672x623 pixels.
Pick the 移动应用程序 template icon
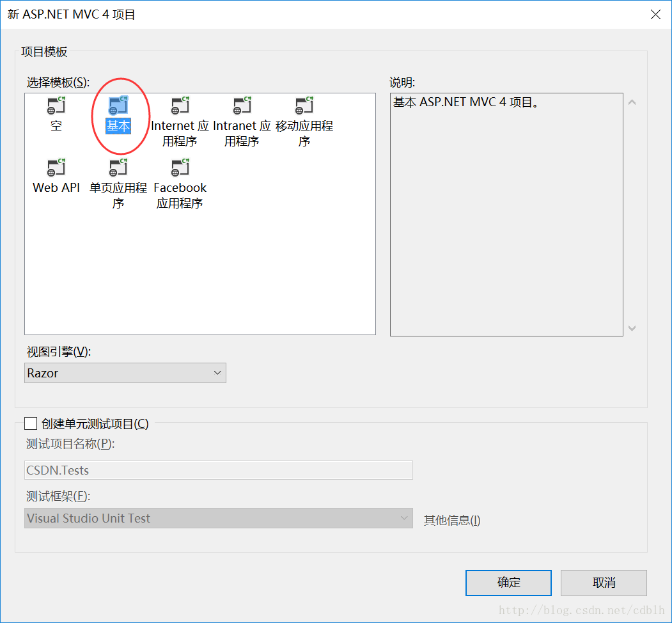[304, 106]
